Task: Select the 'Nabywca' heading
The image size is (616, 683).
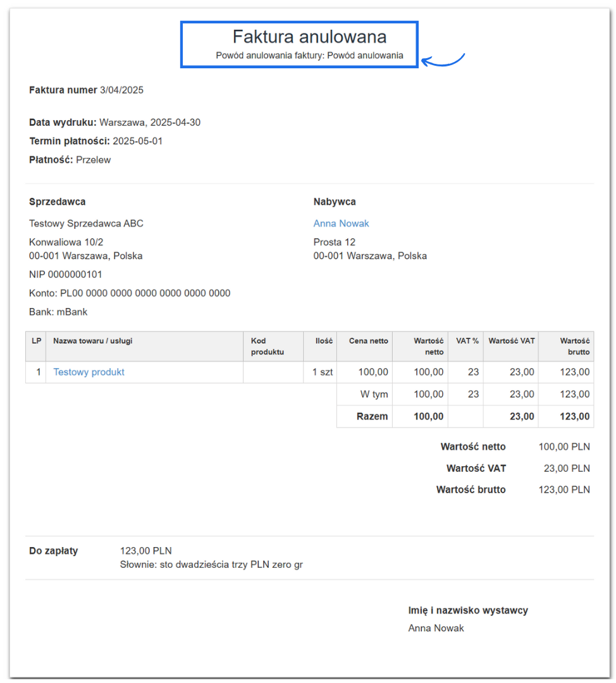Action: click(335, 202)
